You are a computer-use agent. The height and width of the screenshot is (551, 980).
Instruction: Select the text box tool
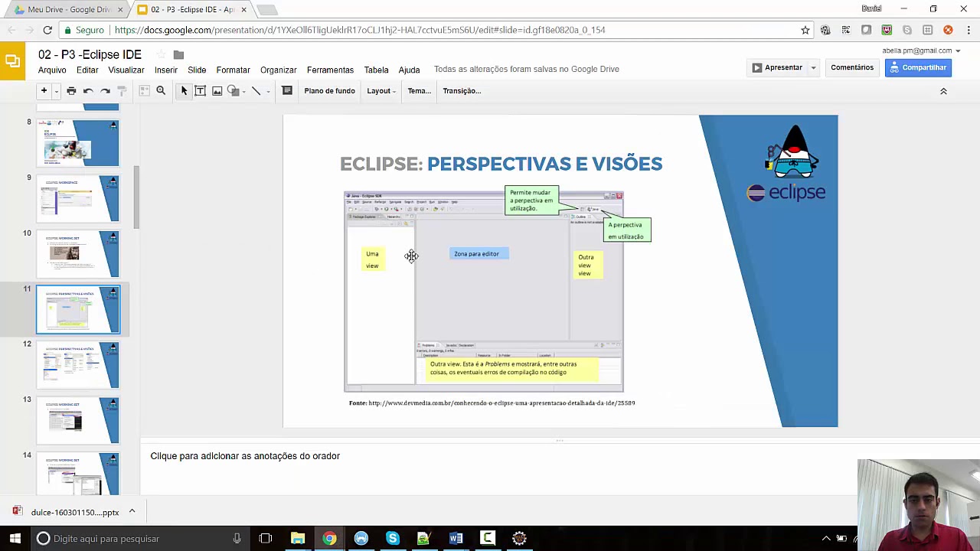click(200, 90)
